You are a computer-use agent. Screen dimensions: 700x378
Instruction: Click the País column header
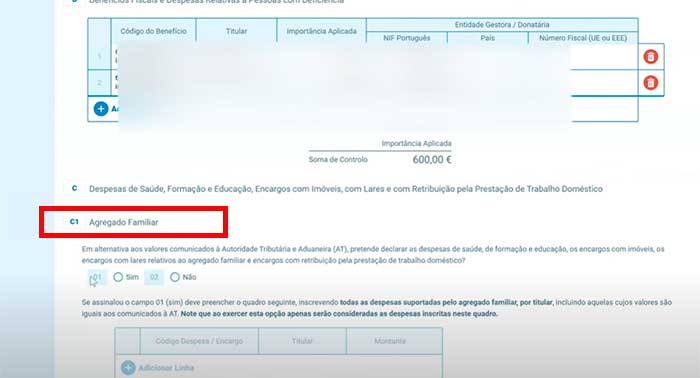coord(488,38)
